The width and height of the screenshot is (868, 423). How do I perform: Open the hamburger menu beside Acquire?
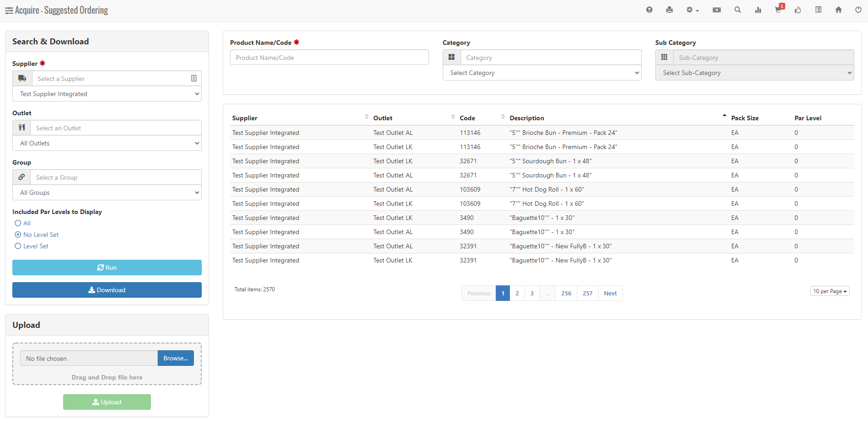click(9, 11)
